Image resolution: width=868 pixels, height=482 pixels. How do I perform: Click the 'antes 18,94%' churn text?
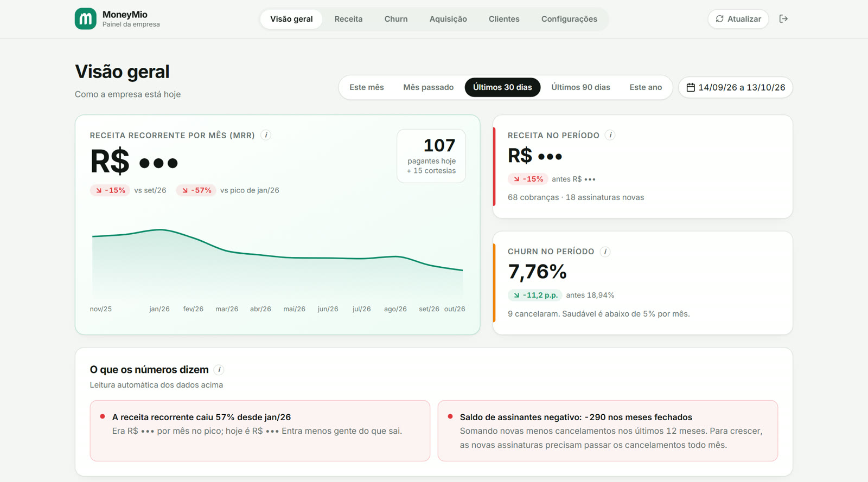tap(590, 295)
